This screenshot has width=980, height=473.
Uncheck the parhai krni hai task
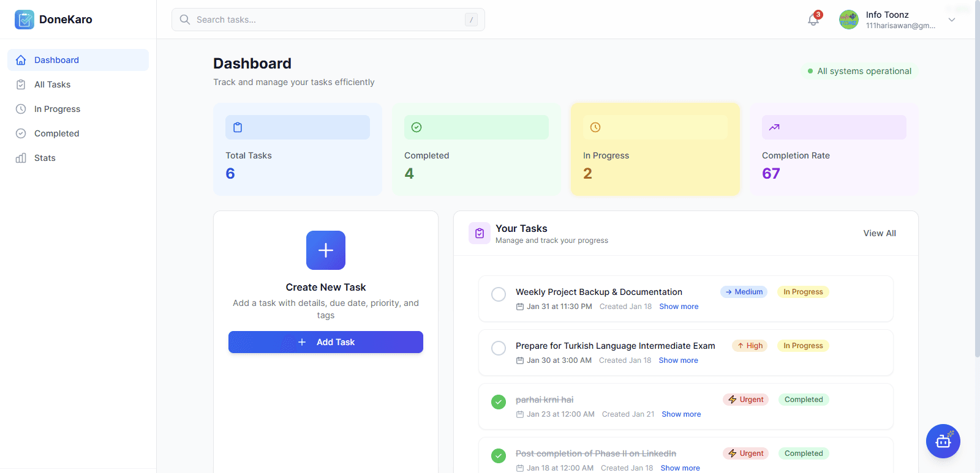[499, 402]
